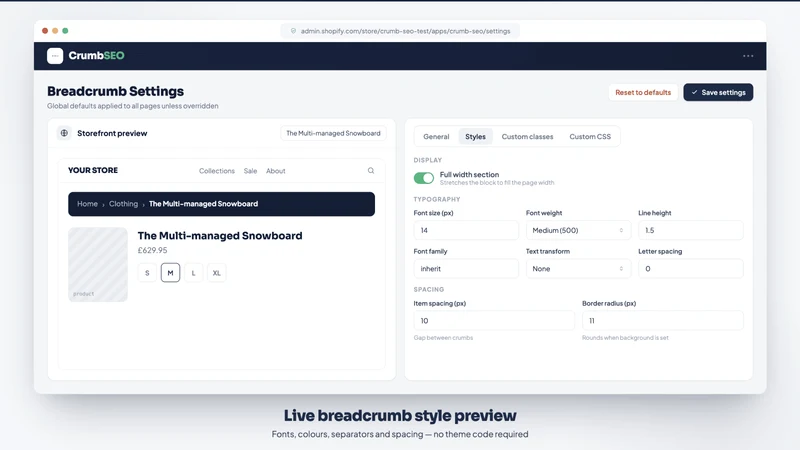Screen dimensions: 800x450
Task: Select size XL variant button
Action: pos(217,273)
